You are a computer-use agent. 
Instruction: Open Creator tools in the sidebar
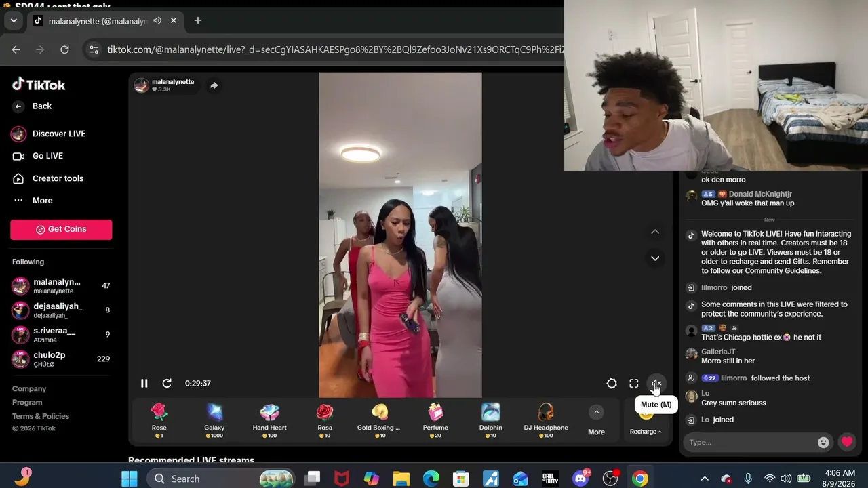48,178
